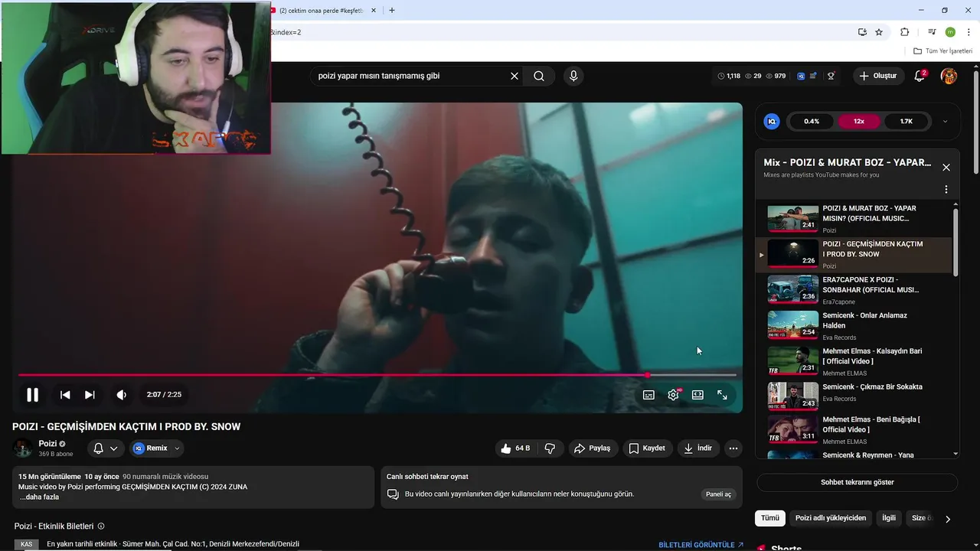The image size is (980, 551).
Task: Like the video with thumbs up 64 B
Action: coord(515,448)
